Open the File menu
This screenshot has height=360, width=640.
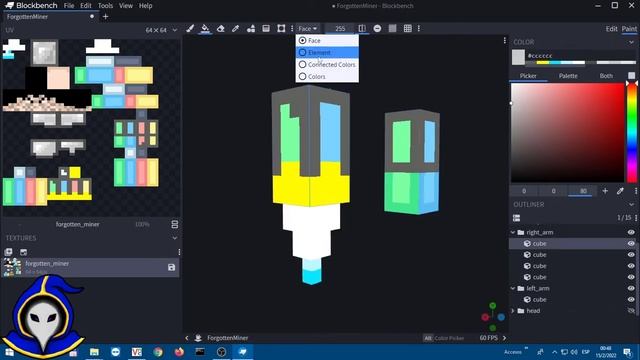pos(69,6)
